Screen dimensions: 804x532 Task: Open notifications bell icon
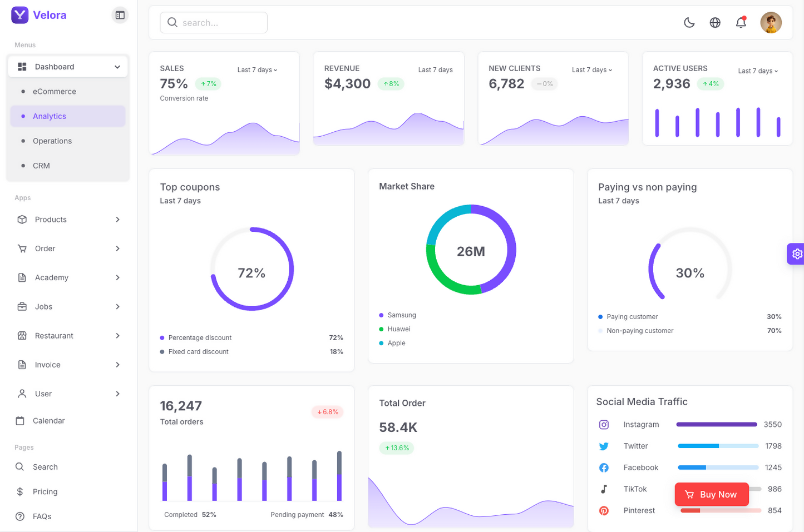pos(741,23)
